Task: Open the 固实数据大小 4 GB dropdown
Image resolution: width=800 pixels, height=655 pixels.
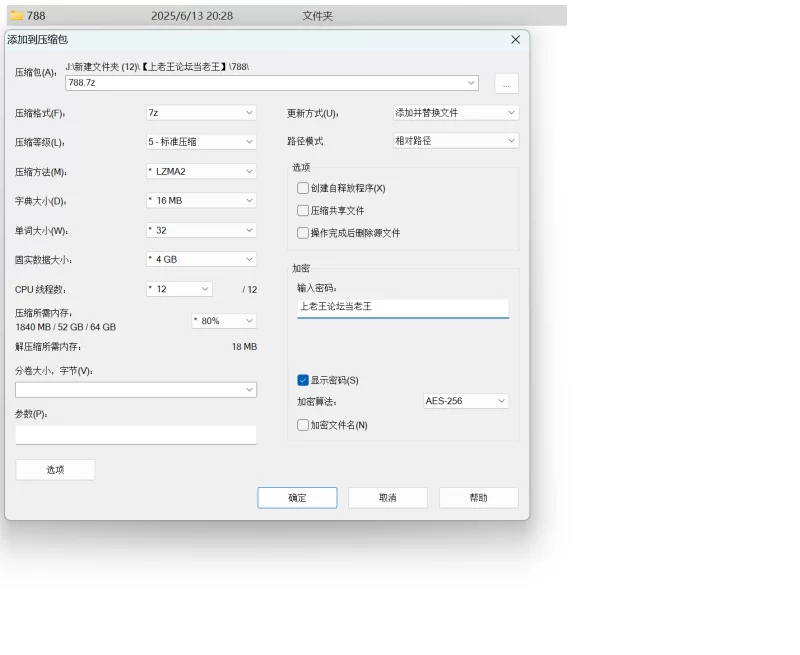Action: (201, 259)
